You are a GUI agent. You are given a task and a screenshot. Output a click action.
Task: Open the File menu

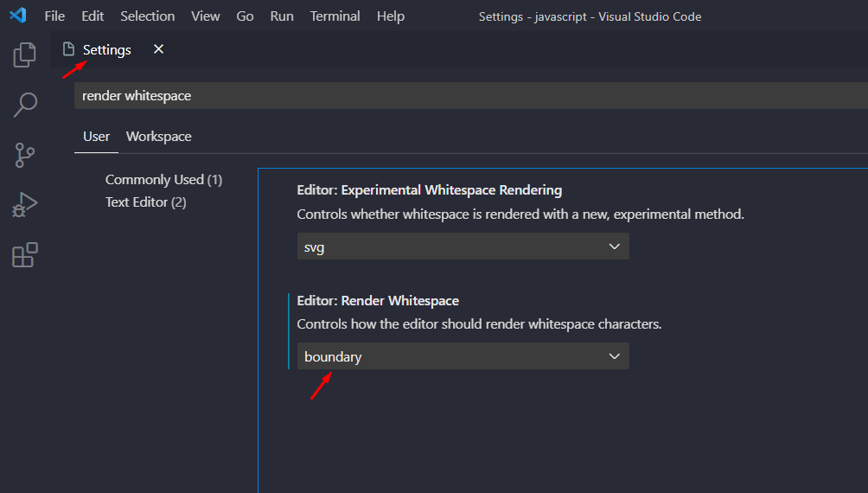54,16
